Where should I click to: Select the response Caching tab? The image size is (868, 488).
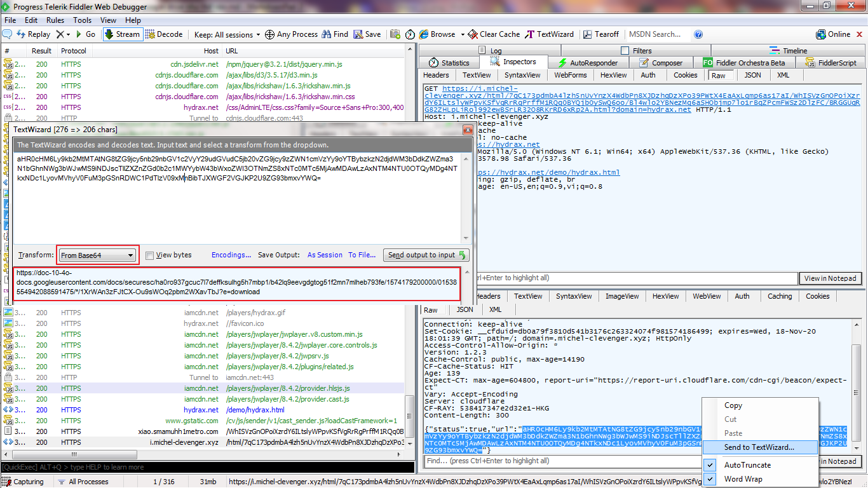[x=779, y=296]
